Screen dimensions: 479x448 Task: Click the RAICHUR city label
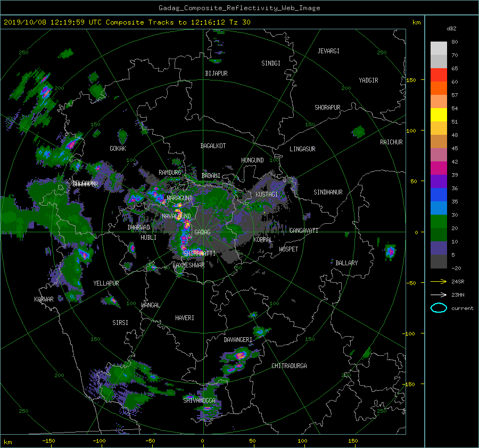click(x=391, y=142)
